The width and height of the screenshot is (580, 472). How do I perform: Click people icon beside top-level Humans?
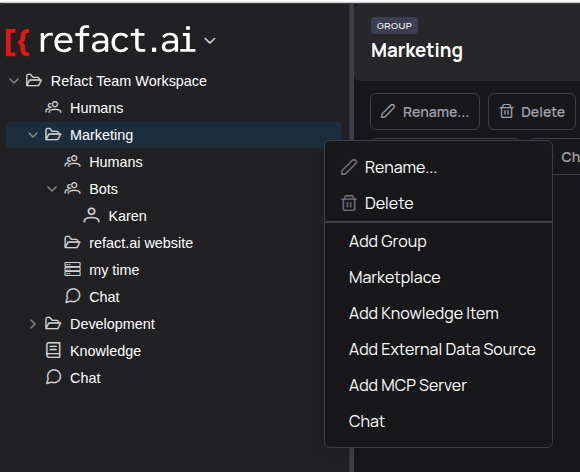(53, 108)
